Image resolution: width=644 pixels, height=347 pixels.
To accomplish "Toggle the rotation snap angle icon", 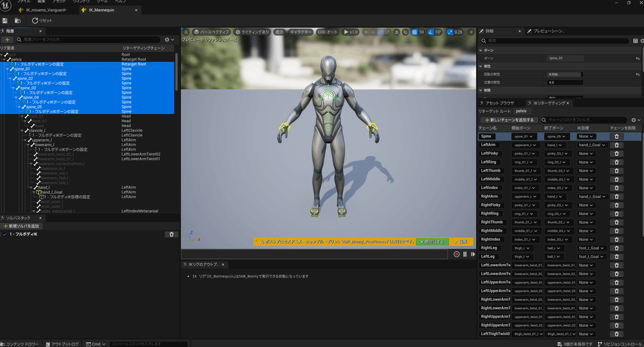I will click(430, 32).
